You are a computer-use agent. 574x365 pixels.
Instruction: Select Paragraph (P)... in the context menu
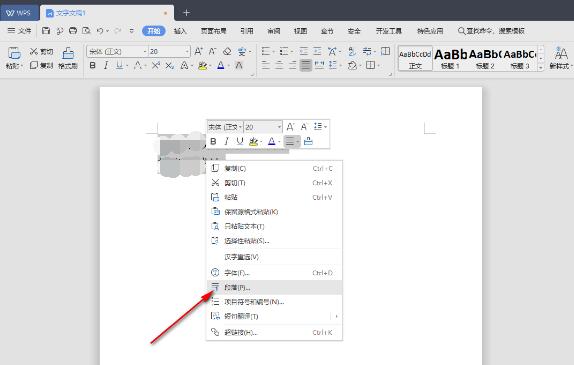pyautogui.click(x=274, y=287)
